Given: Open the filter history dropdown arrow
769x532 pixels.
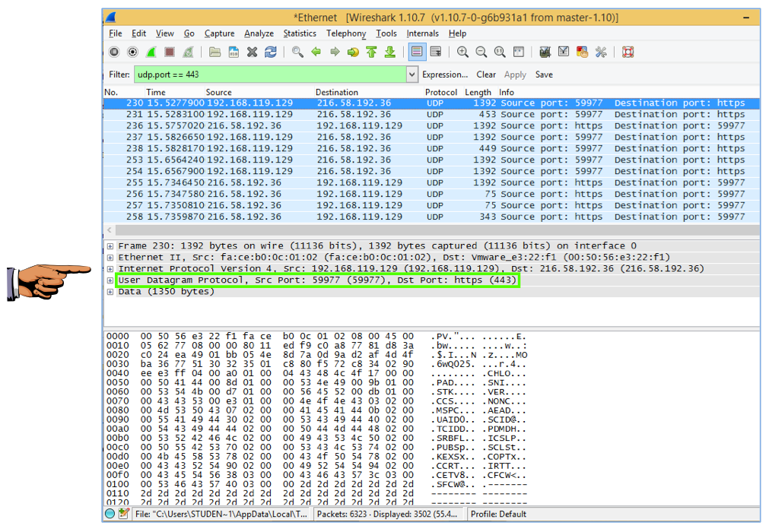Looking at the screenshot, I should pyautogui.click(x=412, y=74).
